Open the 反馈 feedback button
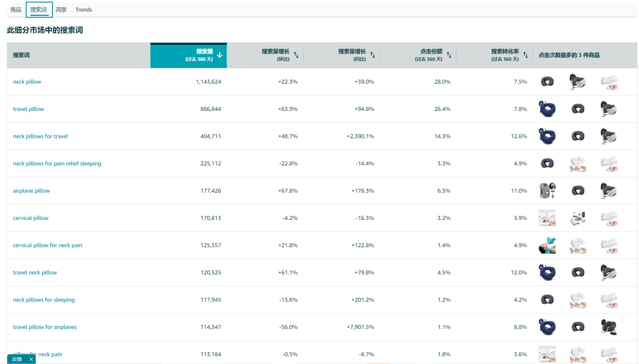 click(x=17, y=359)
